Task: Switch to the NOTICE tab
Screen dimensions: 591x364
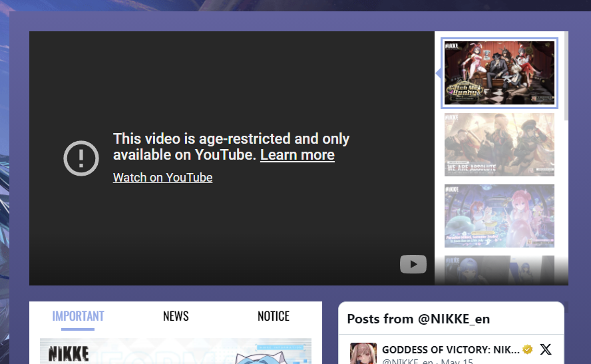Action: tap(274, 316)
